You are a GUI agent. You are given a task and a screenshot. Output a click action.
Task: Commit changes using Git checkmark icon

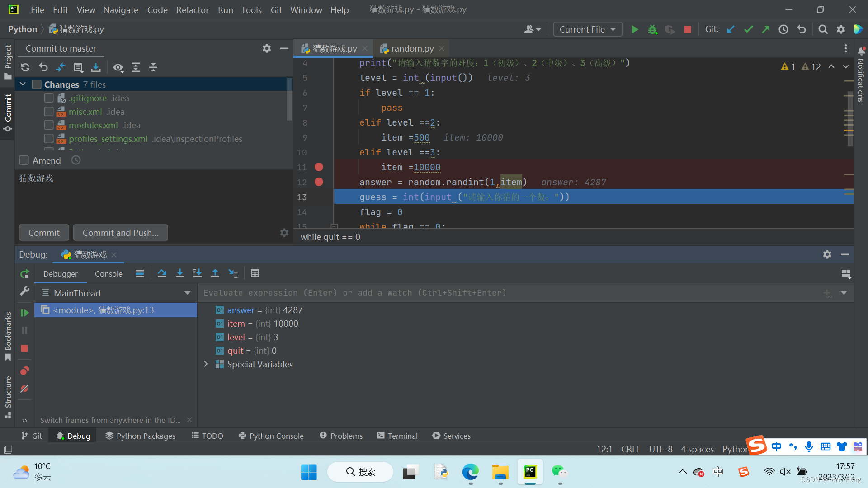(x=748, y=29)
